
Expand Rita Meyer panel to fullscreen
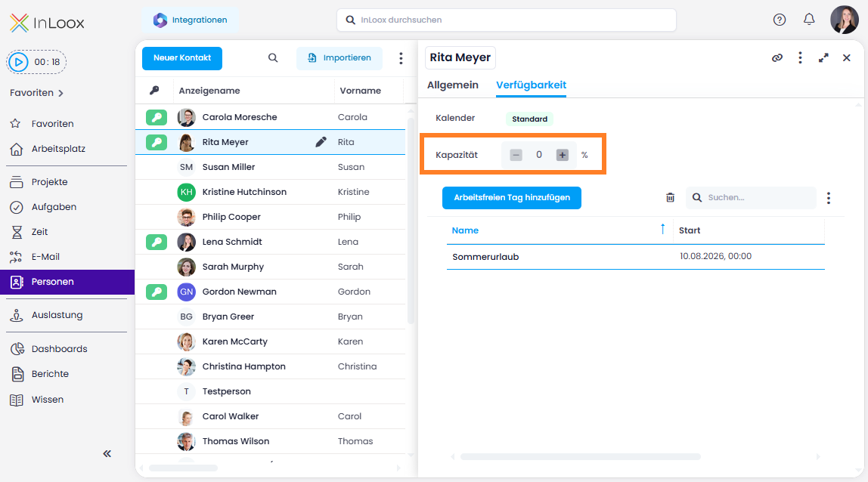(823, 58)
